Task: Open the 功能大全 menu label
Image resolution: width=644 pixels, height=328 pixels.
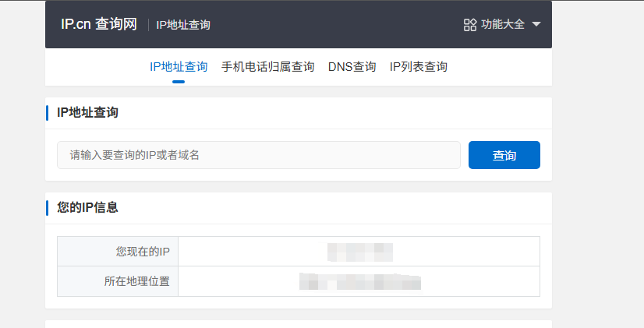Action: (x=503, y=24)
